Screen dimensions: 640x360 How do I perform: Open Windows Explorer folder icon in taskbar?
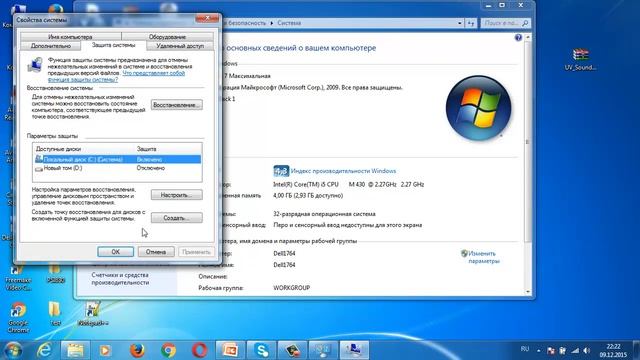coord(76,350)
